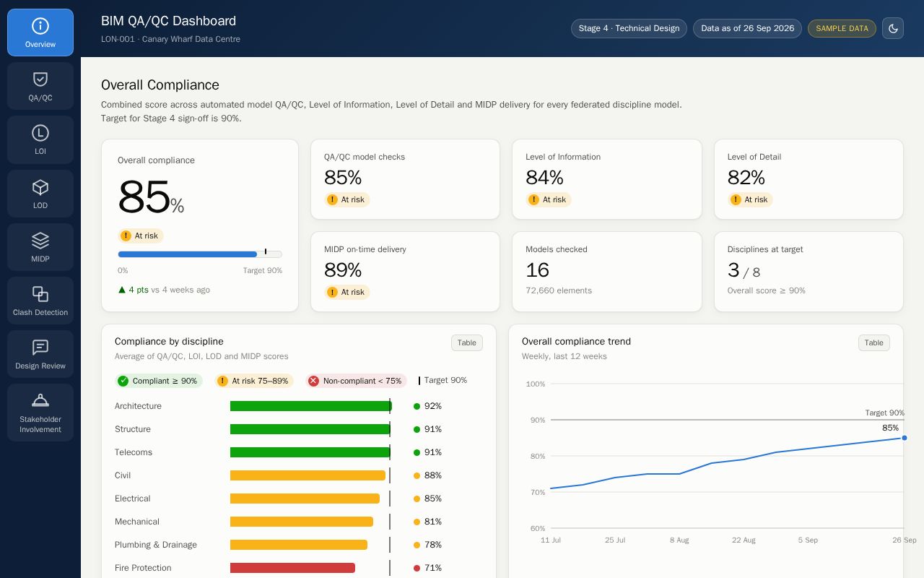Click the amber dot beside 88%
This screenshot has width=924, height=578.
pos(417,475)
